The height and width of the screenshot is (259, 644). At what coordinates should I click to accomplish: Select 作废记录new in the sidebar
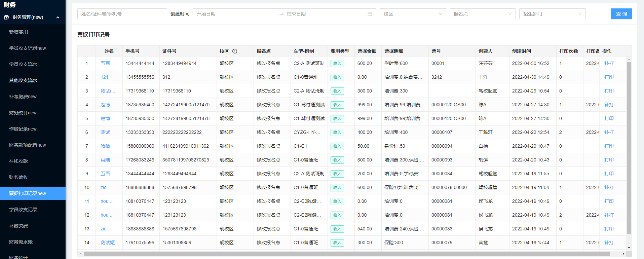click(23, 129)
